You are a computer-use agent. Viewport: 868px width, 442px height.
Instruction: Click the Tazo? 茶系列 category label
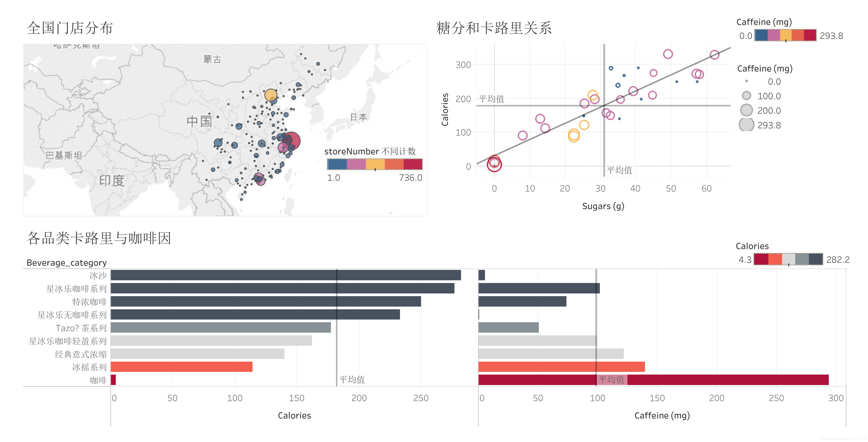tap(81, 328)
